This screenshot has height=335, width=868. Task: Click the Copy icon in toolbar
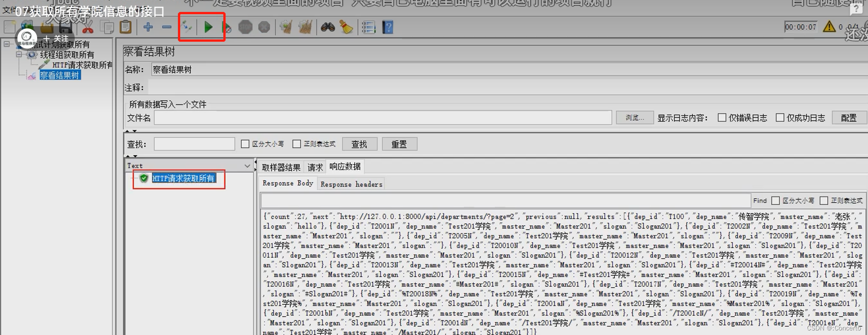(x=107, y=27)
